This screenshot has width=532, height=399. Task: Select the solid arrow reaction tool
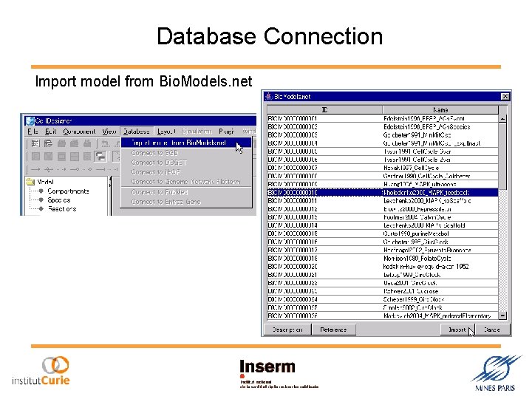[x=35, y=168]
